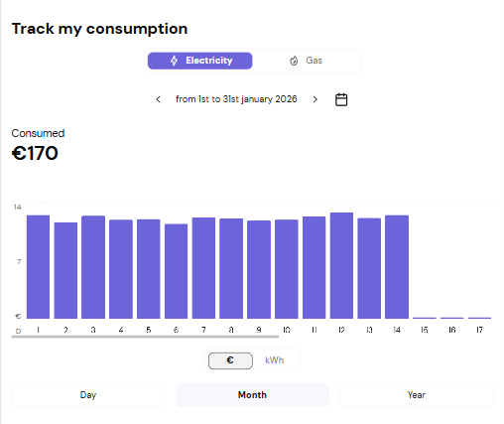Click the Consumed label

38,133
